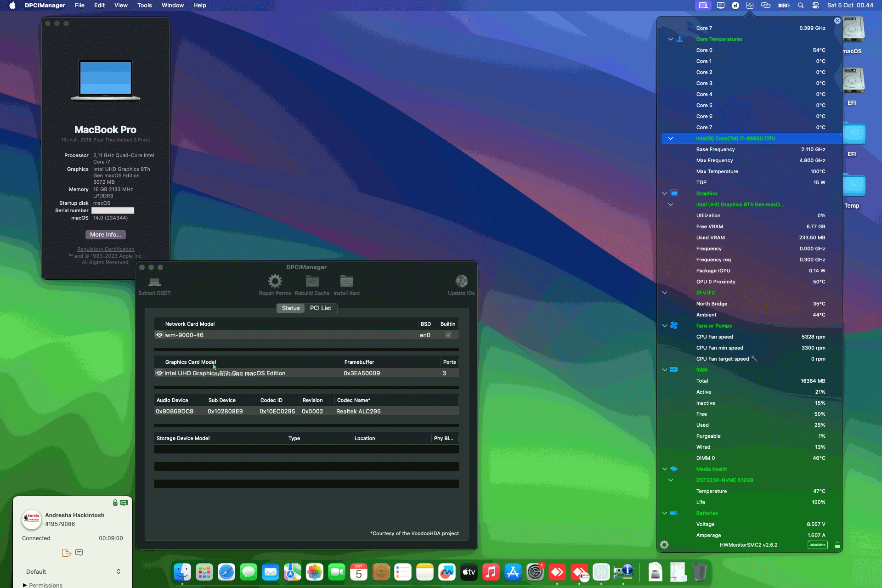
Task: Open the Window menu
Action: [172, 6]
